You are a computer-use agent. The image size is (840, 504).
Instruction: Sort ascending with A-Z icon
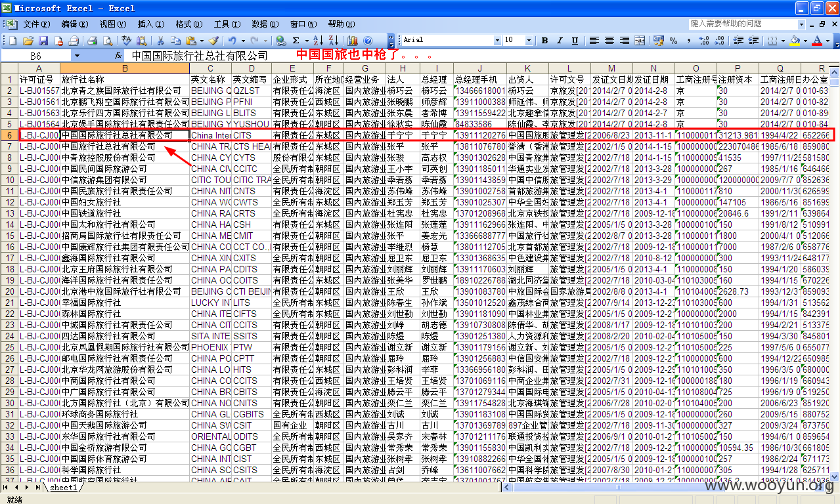click(318, 40)
